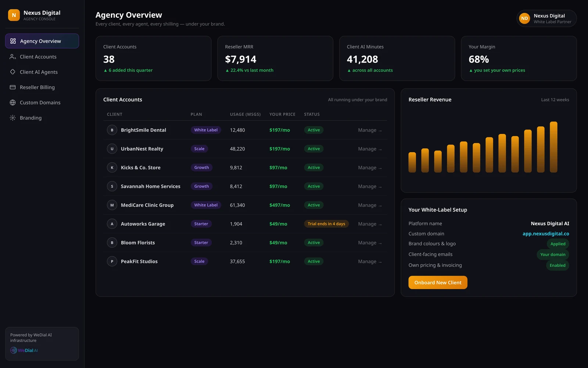This screenshot has height=368, width=588.
Task: Click PeakFit Studios' P avatar
Action: 112,261
